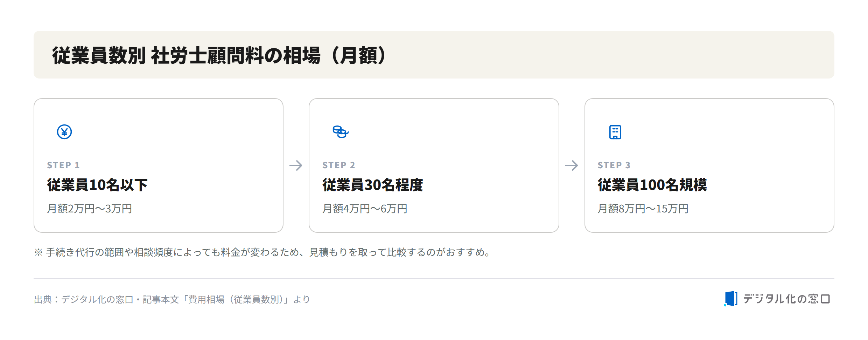Click the 従業員100名規模 heading
This screenshot has height=340, width=868.
pos(652,185)
